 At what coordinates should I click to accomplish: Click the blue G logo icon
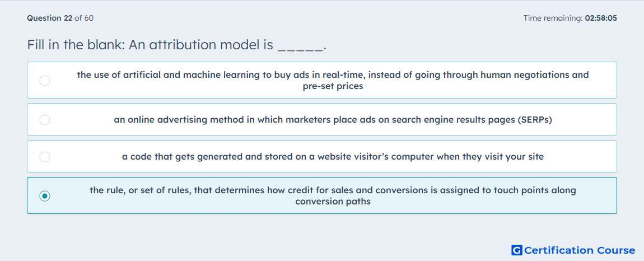[517, 250]
